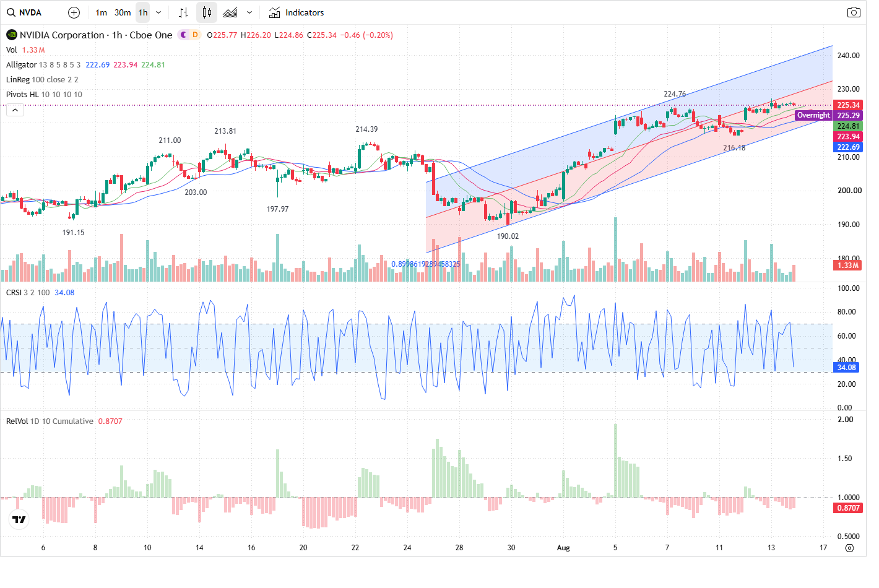Click the 216.18 pivot low label
This screenshot has height=588, width=879.
(x=734, y=148)
